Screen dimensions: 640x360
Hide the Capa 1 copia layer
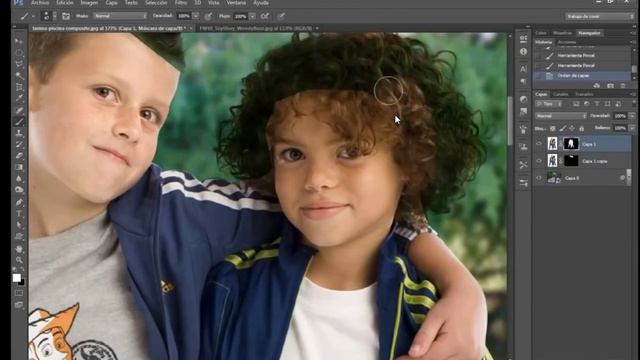point(539,161)
